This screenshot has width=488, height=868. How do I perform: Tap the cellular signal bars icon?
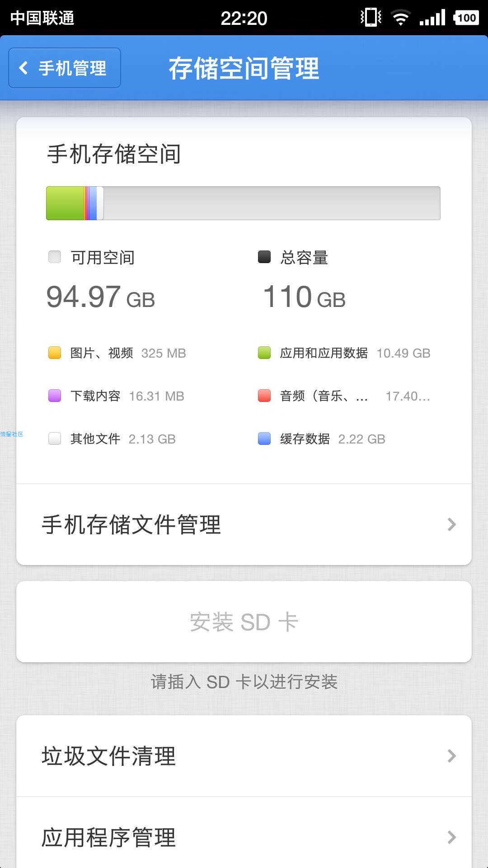[x=432, y=18]
